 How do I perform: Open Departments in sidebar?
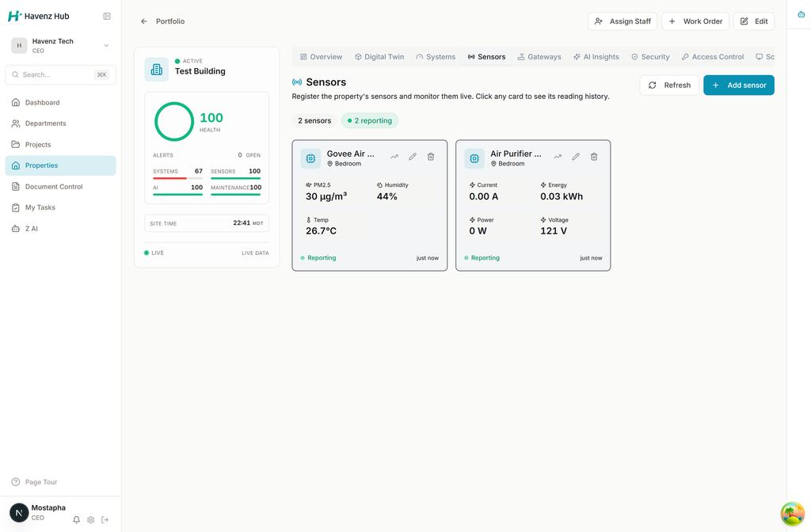point(60,123)
